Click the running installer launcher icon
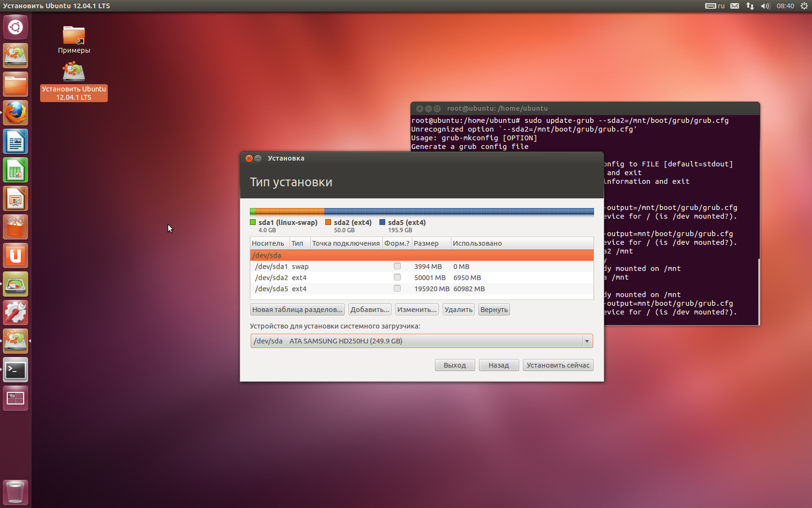 pyautogui.click(x=15, y=342)
